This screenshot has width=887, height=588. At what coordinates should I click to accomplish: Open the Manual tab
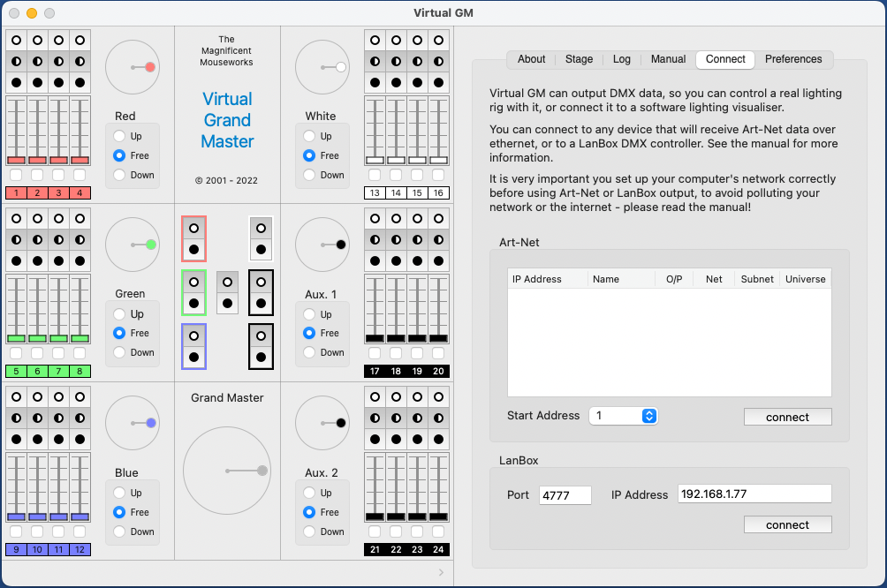point(668,59)
